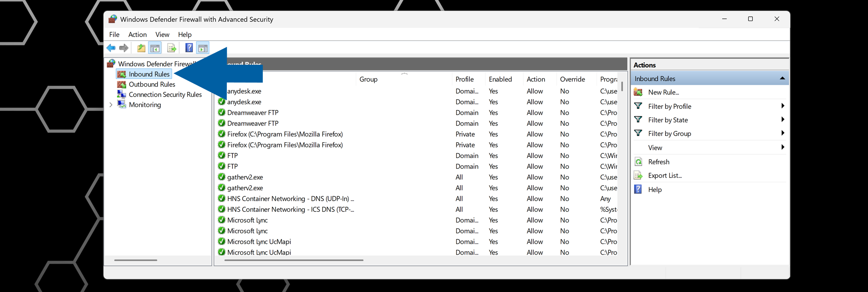Image resolution: width=868 pixels, height=292 pixels.
Task: Click the Monitoring tree icon
Action: pyautogui.click(x=122, y=104)
